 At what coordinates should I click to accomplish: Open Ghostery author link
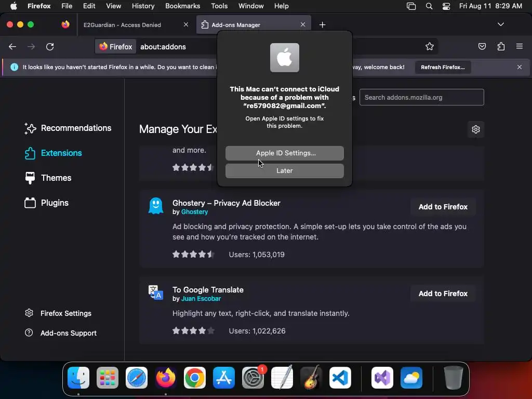tap(194, 212)
